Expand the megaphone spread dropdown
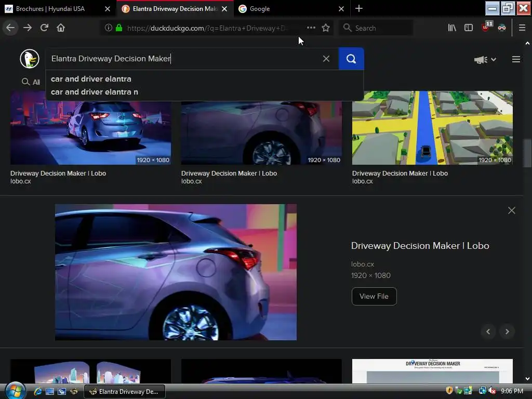This screenshot has height=399, width=532. (485, 60)
